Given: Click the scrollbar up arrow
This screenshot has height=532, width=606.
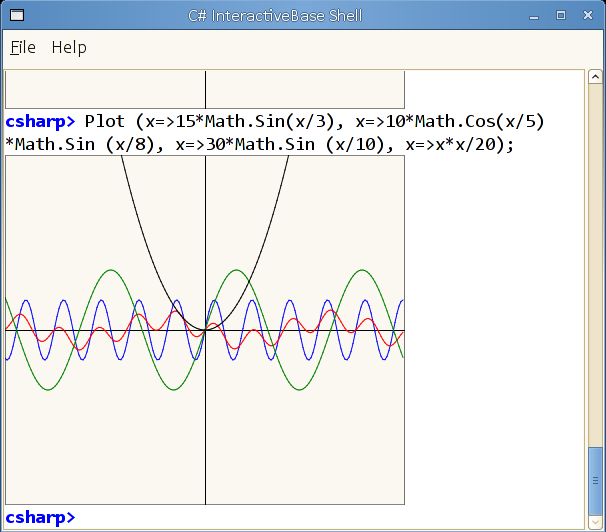Looking at the screenshot, I should click(595, 77).
